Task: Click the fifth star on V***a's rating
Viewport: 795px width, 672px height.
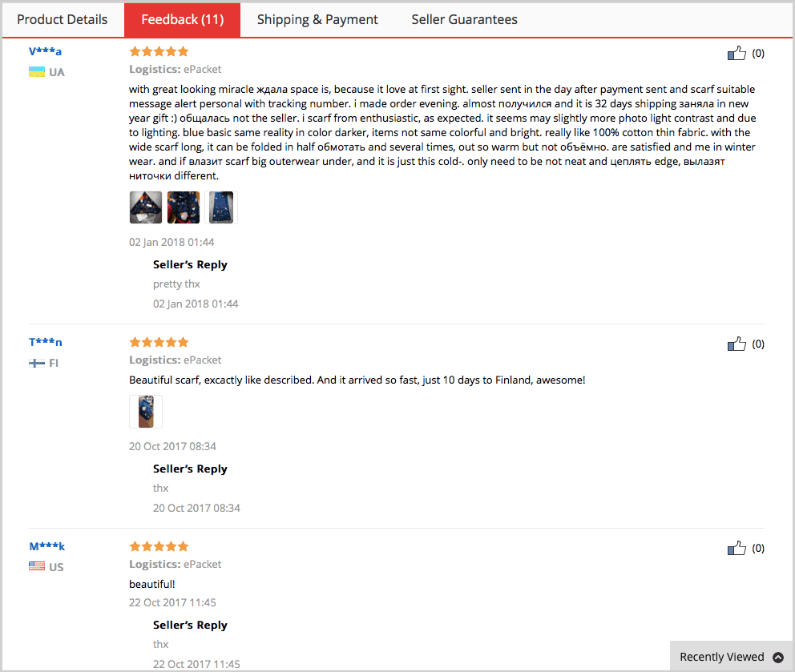Action: click(184, 50)
